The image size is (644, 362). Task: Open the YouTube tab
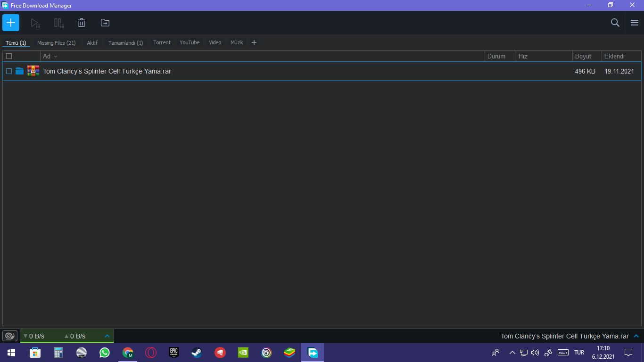pyautogui.click(x=190, y=42)
